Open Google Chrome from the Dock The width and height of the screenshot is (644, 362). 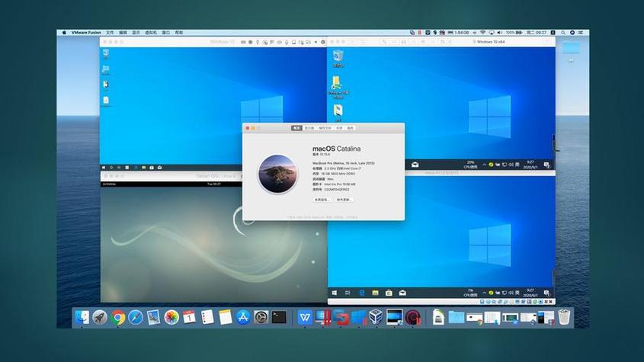tap(117, 317)
